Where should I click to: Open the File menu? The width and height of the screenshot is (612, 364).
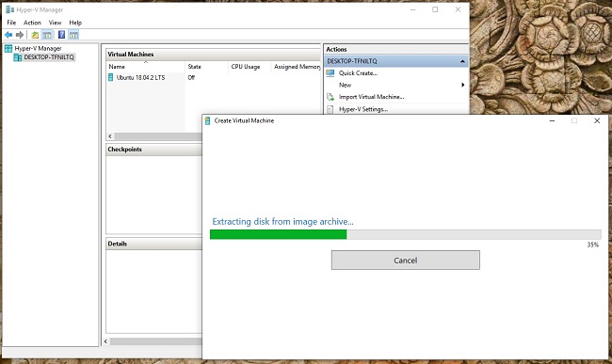(11, 23)
